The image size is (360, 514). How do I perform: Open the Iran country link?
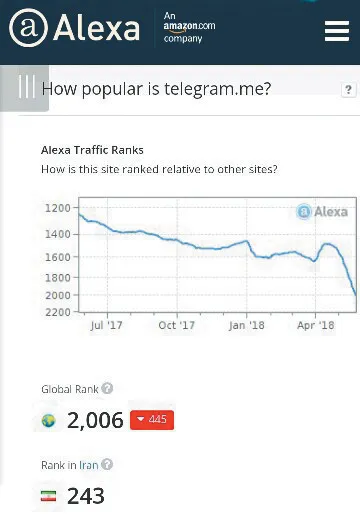point(89,465)
